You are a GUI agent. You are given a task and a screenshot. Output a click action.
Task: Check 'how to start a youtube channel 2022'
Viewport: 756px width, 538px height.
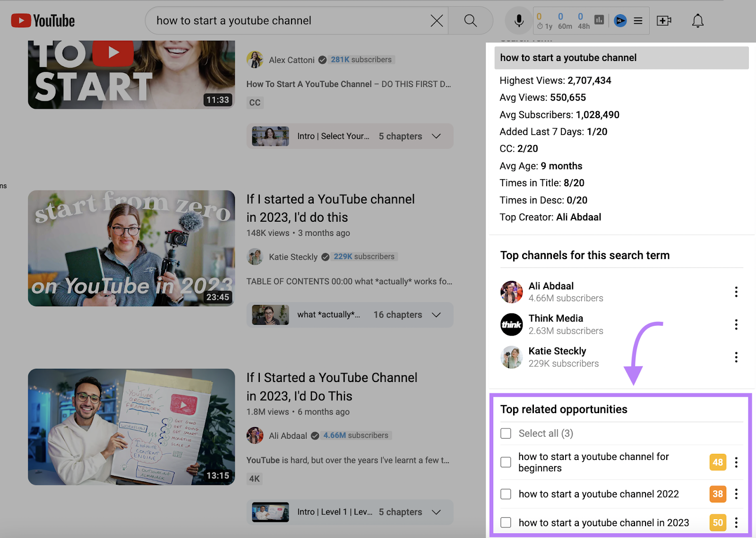(506, 494)
